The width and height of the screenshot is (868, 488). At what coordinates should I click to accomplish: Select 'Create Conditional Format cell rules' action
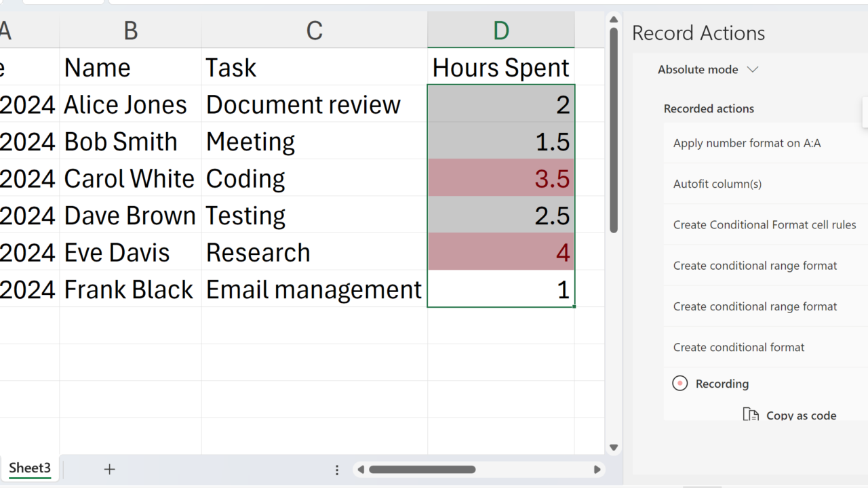tap(764, 224)
